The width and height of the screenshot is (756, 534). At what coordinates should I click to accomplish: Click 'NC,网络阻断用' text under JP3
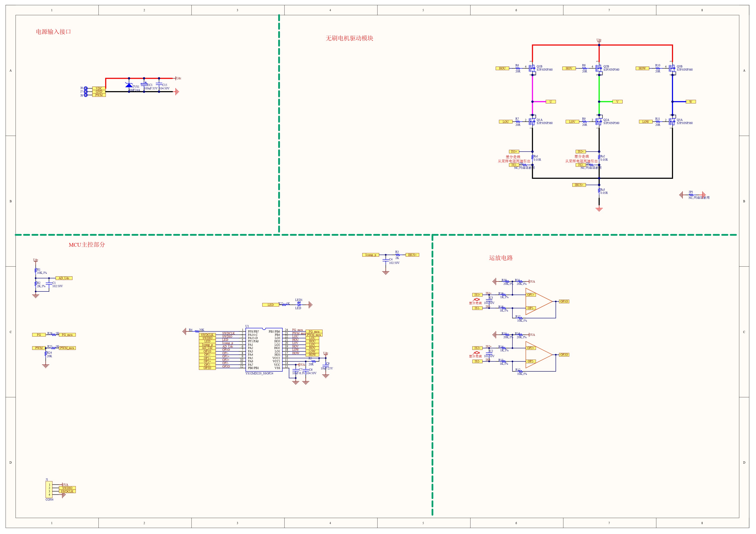699,198
